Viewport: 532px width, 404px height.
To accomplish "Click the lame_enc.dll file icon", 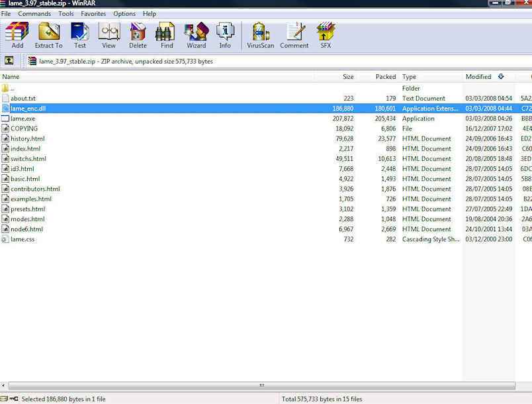I will [x=5, y=109].
